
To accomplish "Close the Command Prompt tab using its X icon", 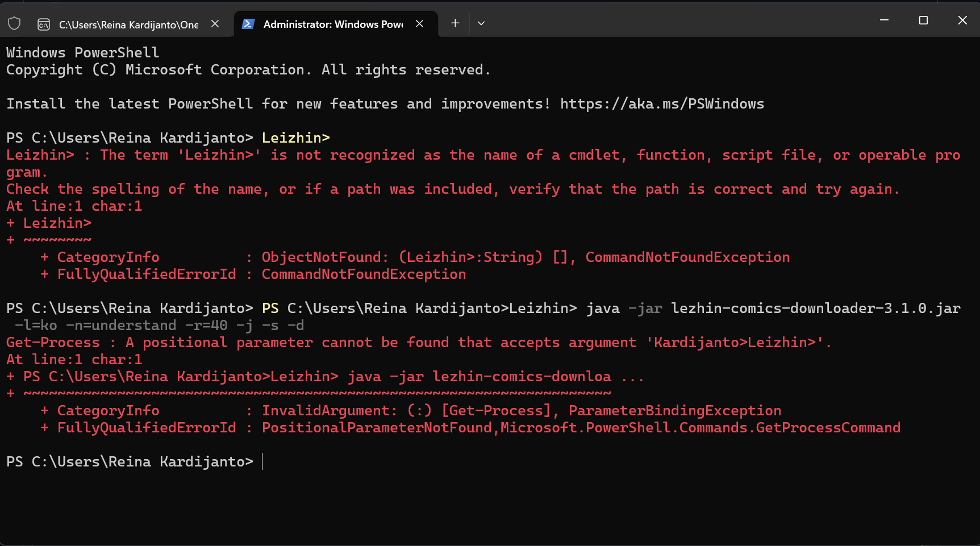I will 214,24.
